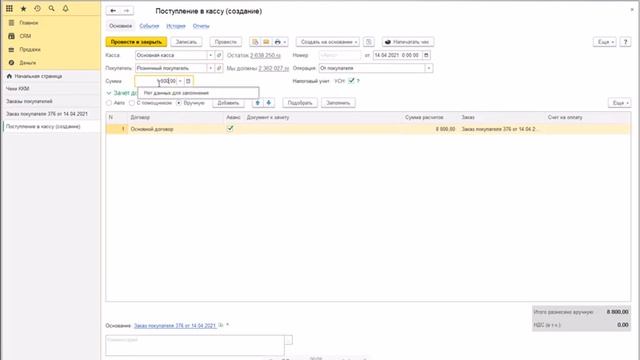
Task: Open the calendar icon beside the date
Action: 426,55
